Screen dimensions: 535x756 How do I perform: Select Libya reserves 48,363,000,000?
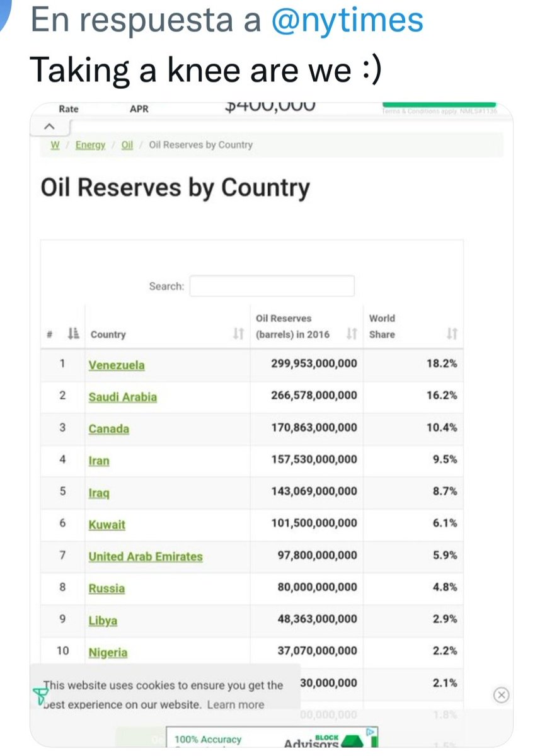click(318, 619)
